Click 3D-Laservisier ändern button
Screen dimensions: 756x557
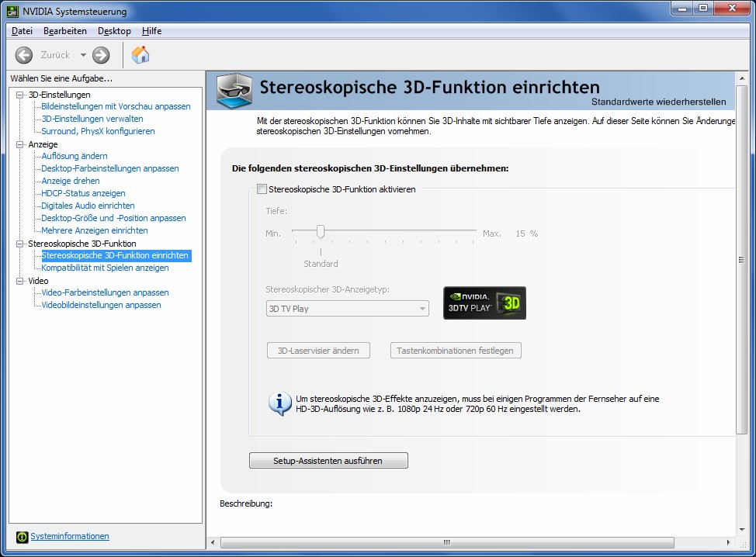[318, 351]
